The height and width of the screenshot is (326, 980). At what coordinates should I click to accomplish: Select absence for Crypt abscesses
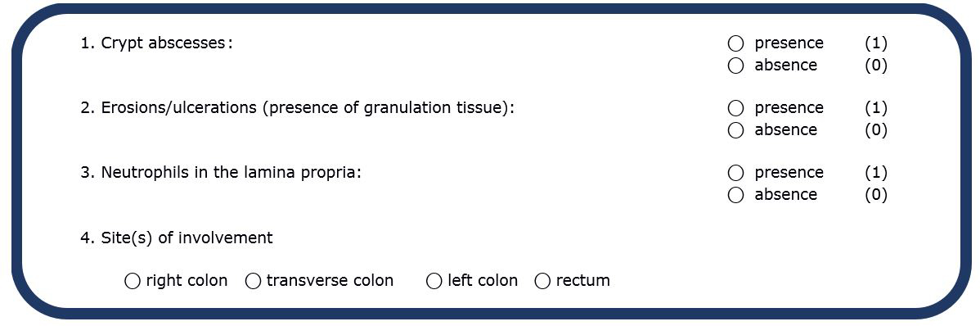pos(735,66)
